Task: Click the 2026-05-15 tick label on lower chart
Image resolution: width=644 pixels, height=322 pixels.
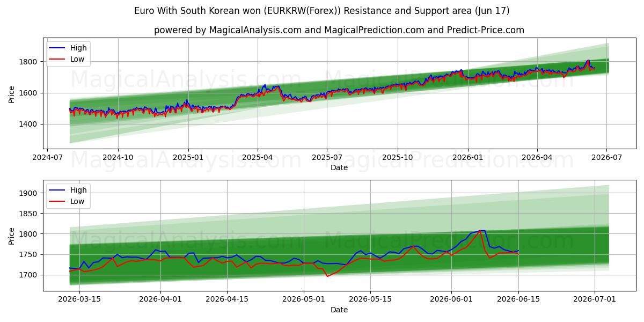Action: click(x=370, y=300)
